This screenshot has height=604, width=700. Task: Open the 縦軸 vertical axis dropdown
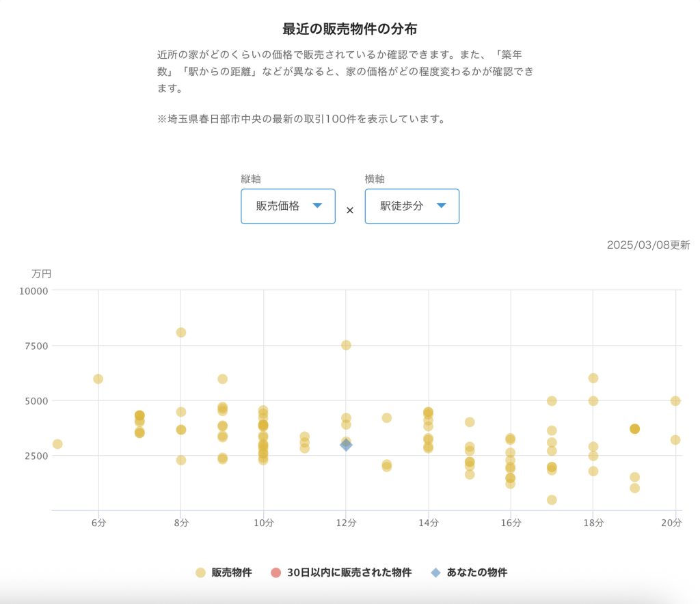pos(287,206)
